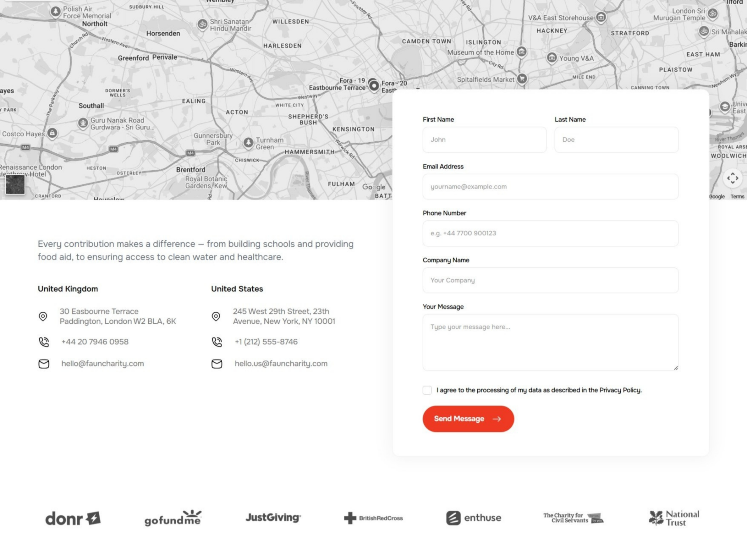Click the phone icon beside +1 (212) number
This screenshot has width=747, height=560.
(x=217, y=342)
